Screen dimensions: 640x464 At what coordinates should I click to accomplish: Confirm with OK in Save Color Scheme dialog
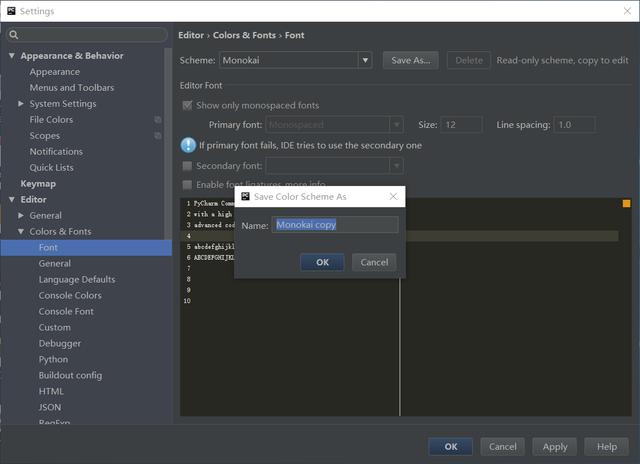(322, 262)
